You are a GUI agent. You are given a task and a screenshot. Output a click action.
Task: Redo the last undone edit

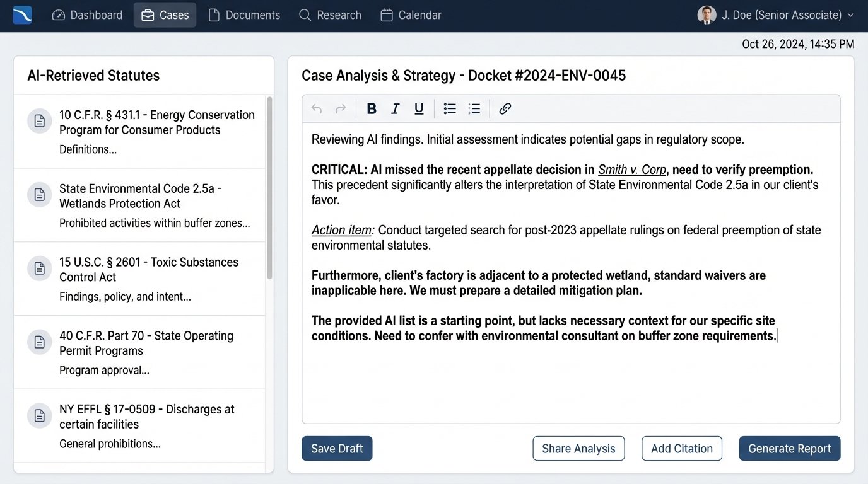click(341, 109)
